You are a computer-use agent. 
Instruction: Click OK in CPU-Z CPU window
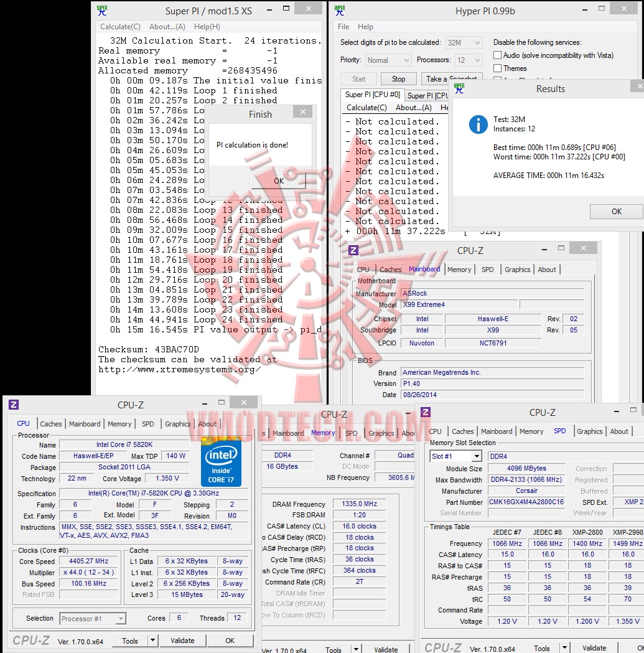click(230, 641)
